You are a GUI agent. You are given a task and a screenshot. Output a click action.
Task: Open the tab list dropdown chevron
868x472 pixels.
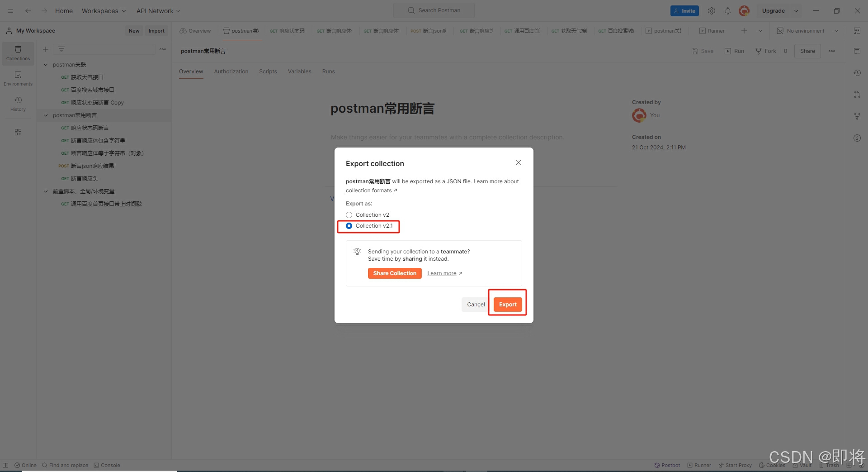pos(760,31)
